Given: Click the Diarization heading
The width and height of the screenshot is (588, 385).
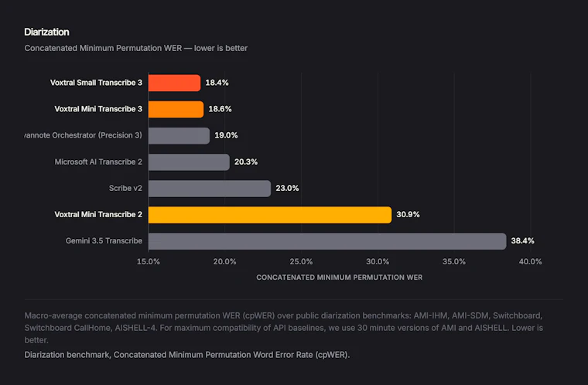Looking at the screenshot, I should [47, 32].
